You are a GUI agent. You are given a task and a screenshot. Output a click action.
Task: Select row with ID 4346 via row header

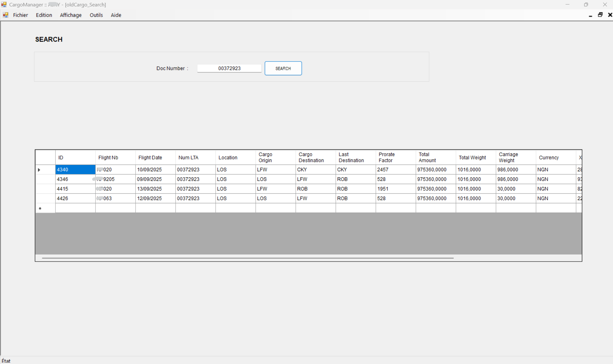pos(45,179)
